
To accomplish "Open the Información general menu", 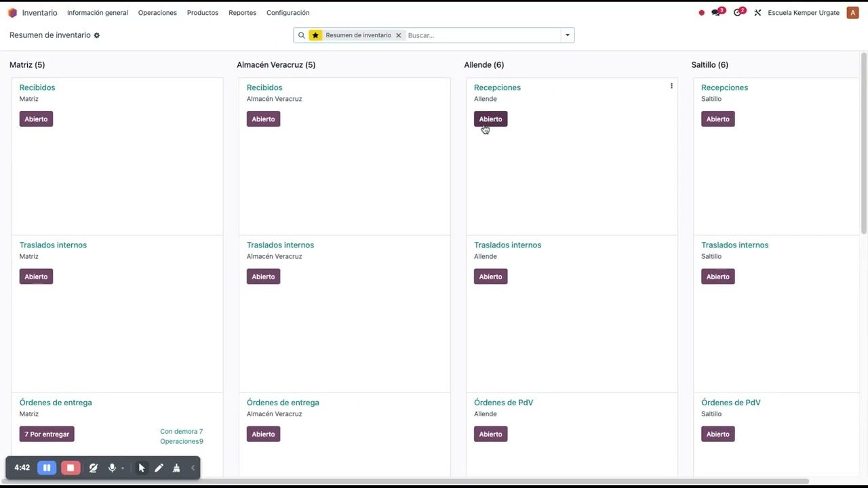I will pos(98,13).
